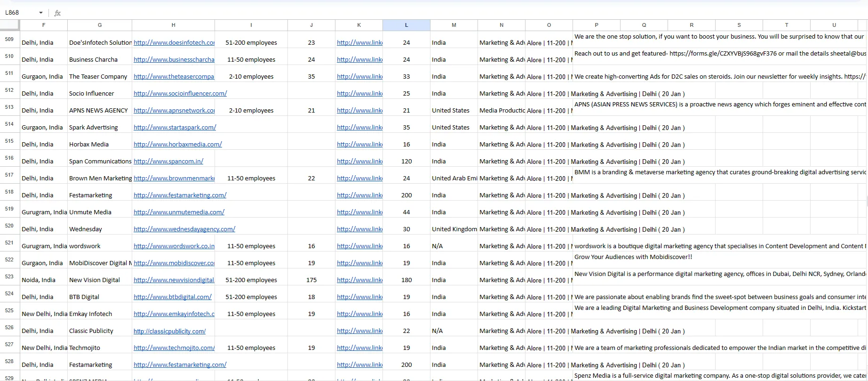
Task: Click the Name Box showing L868
Action: [19, 13]
